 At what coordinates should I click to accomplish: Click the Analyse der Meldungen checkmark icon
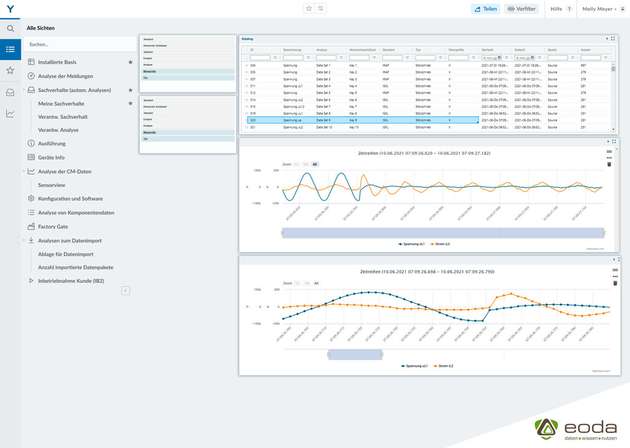point(31,76)
